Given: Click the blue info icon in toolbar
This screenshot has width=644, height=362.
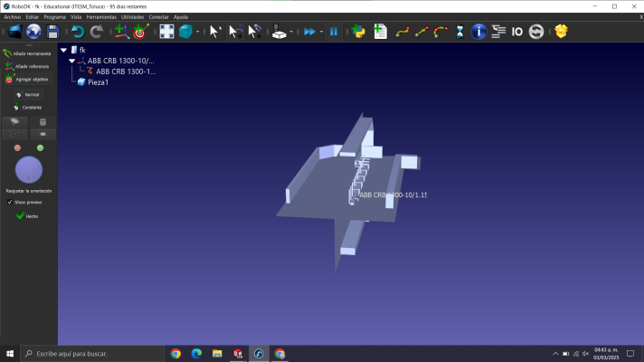Looking at the screenshot, I should (x=479, y=32).
